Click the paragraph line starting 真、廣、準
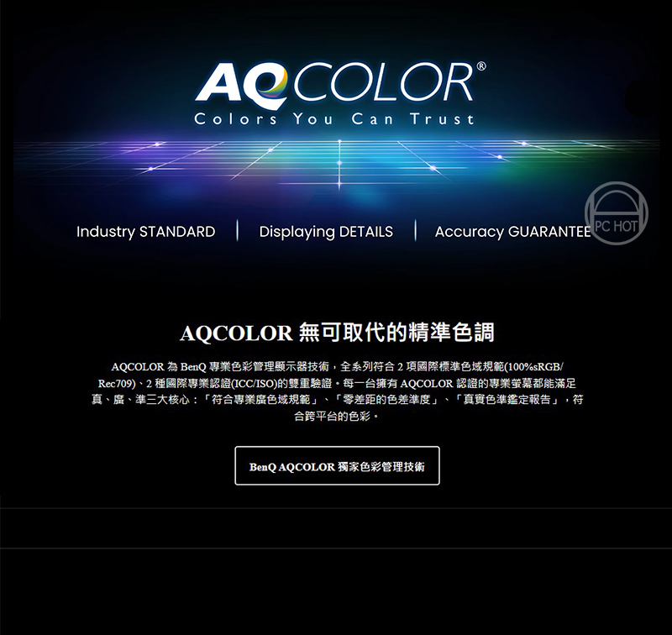672x635 pixels. (338, 400)
